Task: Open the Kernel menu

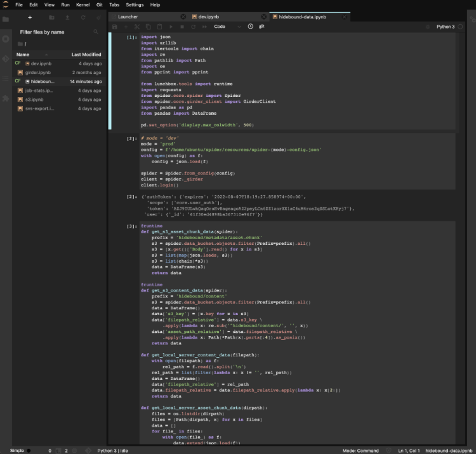Action: pos(83,5)
